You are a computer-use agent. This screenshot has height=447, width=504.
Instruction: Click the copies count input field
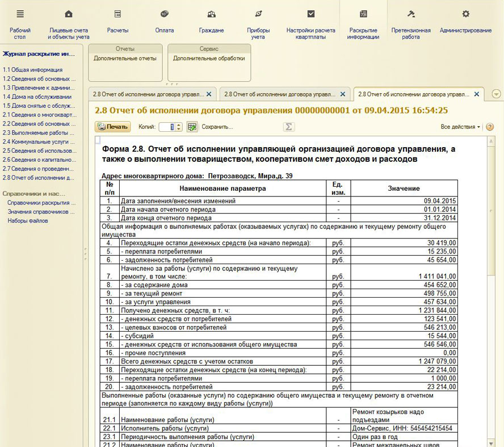tap(167, 127)
